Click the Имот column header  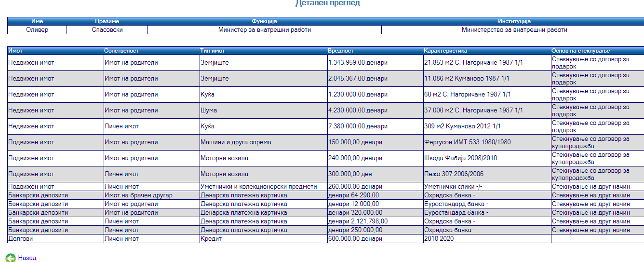(15, 51)
